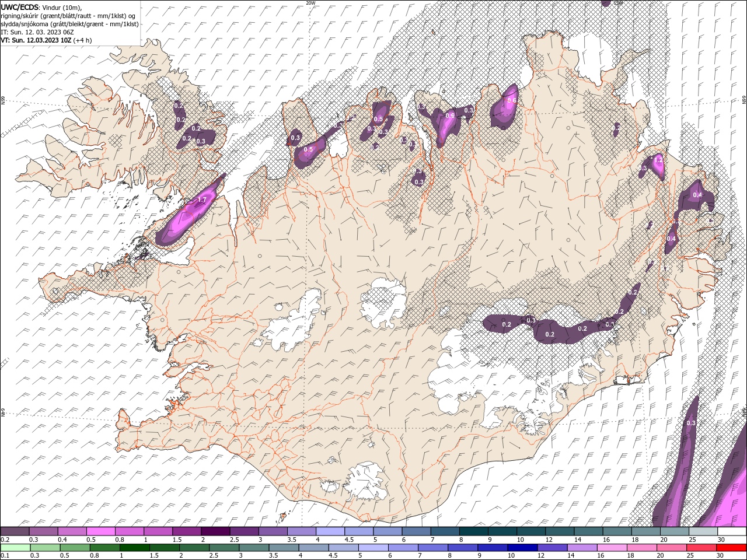This screenshot has width=747, height=560.
Task: Select the palest green 0.1 swatch in rain legend
Action: click(15, 548)
